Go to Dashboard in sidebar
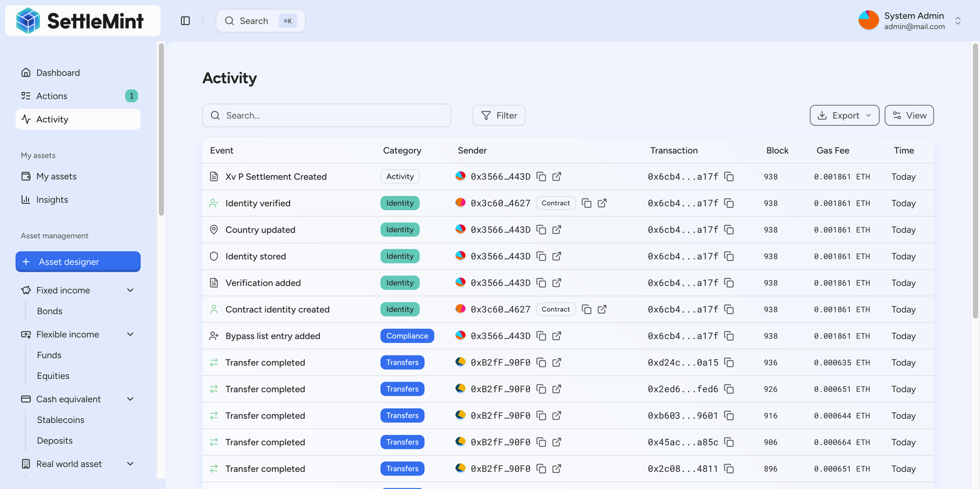Image resolution: width=980 pixels, height=489 pixels. 58,73
